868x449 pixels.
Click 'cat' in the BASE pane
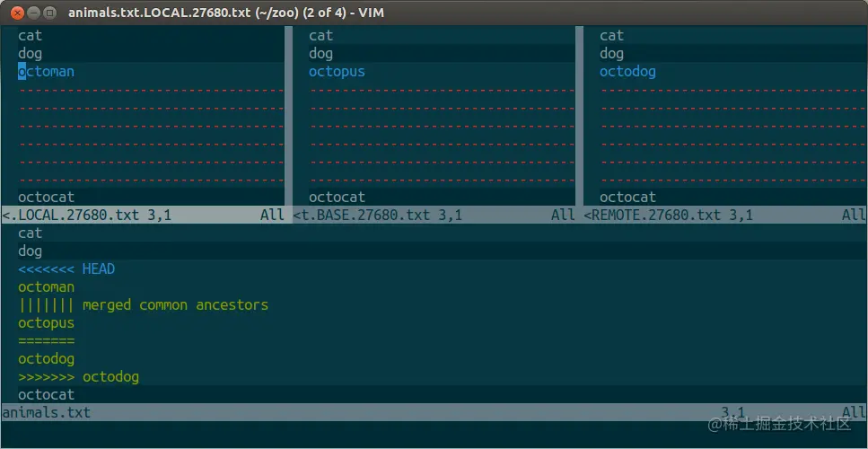click(x=320, y=35)
